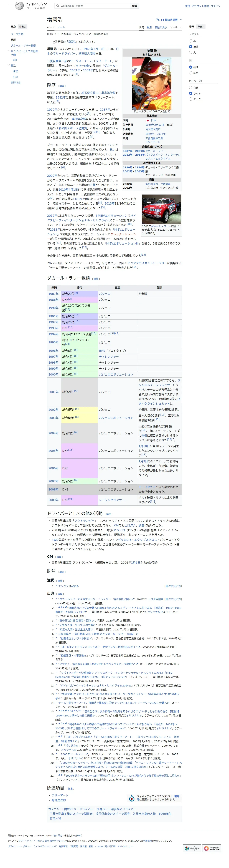Open the main menu hamburger icon
This screenshot has height=868, width=229.
10,6
